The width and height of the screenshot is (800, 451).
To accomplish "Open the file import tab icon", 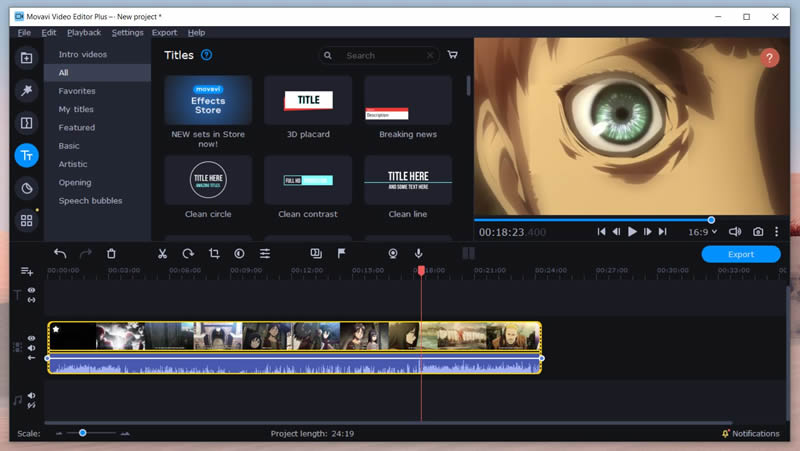I will [x=27, y=58].
